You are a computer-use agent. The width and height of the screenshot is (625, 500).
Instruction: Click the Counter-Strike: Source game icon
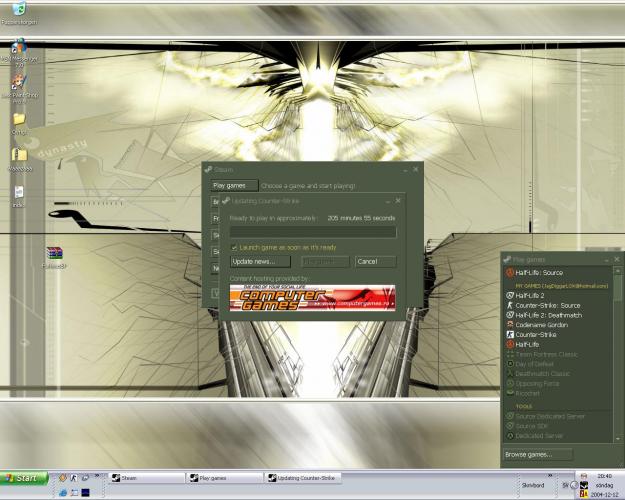point(510,305)
